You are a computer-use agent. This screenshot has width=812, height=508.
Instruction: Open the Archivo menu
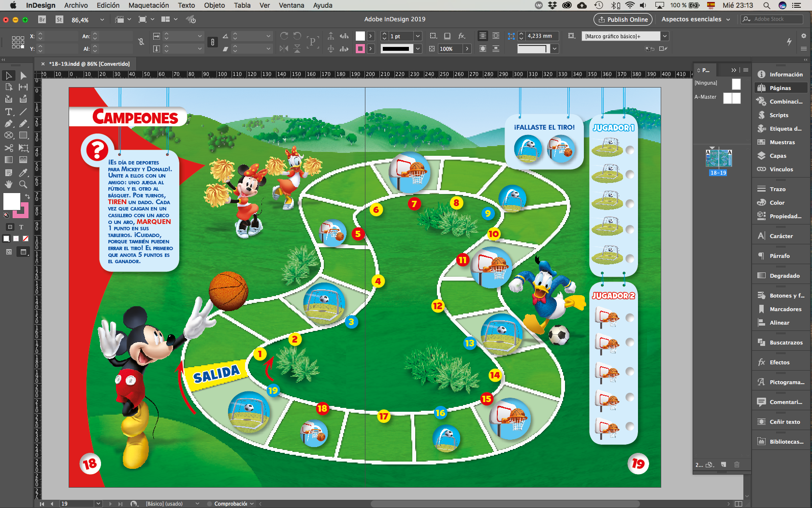click(76, 5)
